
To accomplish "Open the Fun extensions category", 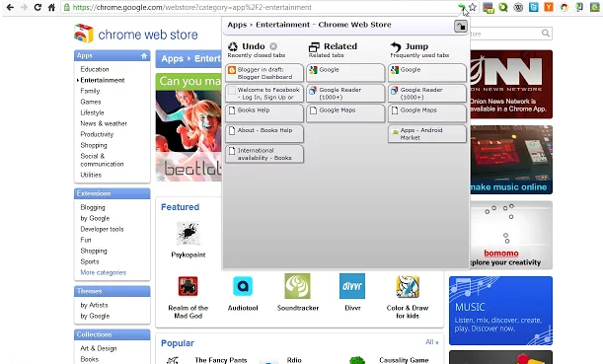I will coord(86,240).
